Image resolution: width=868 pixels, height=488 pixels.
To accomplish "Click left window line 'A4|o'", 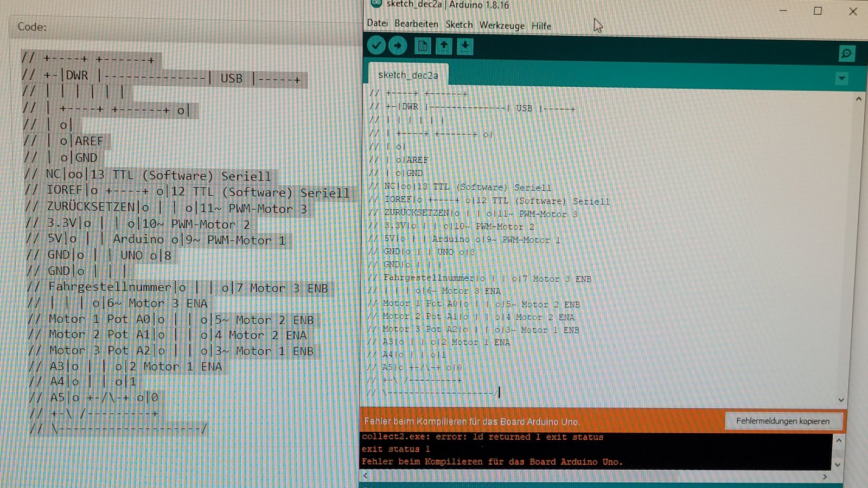I will (x=82, y=381).
